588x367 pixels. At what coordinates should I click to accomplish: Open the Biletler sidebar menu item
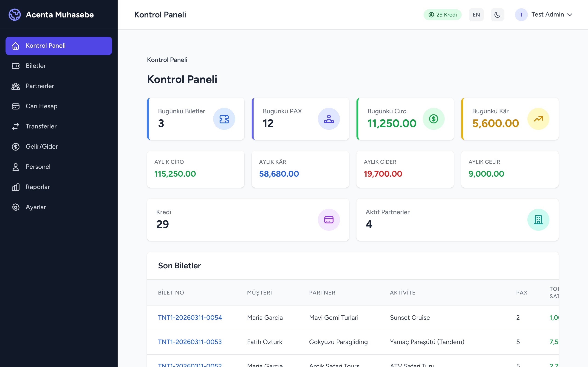click(36, 66)
